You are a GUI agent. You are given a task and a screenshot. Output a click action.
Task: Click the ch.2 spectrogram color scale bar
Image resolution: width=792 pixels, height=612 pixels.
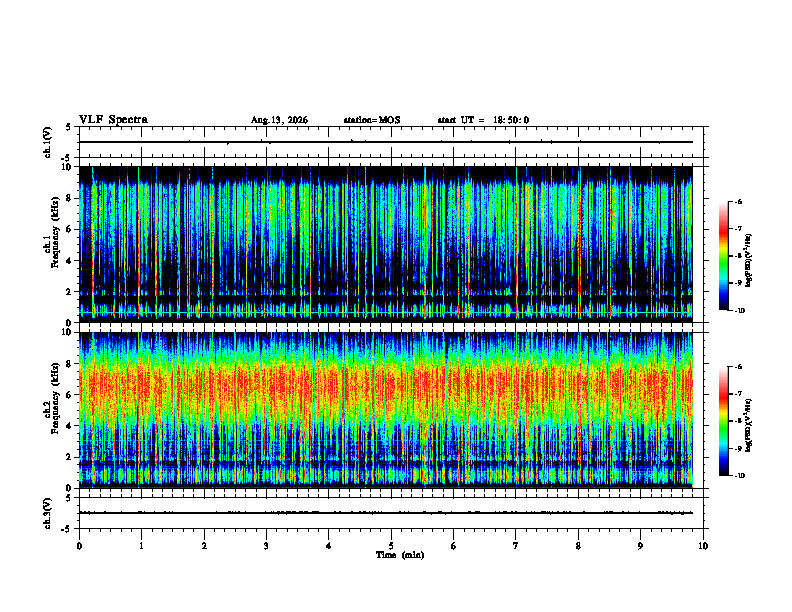(x=723, y=421)
